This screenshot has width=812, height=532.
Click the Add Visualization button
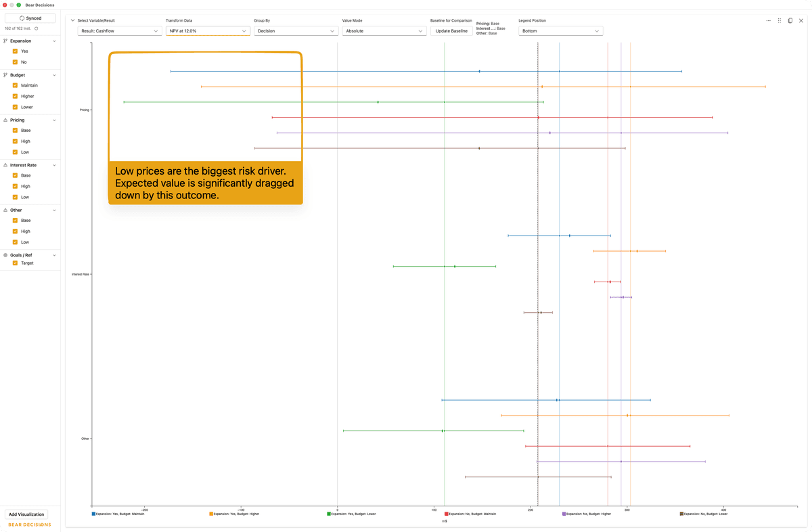[26, 514]
